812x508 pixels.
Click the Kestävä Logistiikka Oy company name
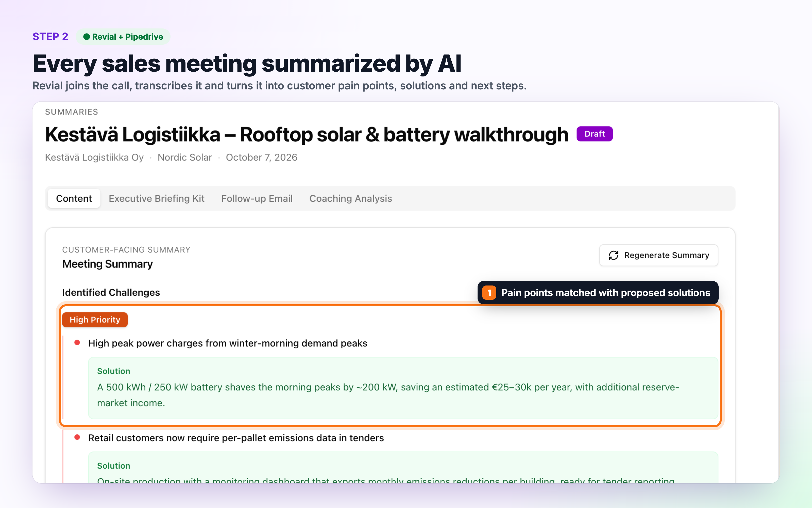(94, 157)
